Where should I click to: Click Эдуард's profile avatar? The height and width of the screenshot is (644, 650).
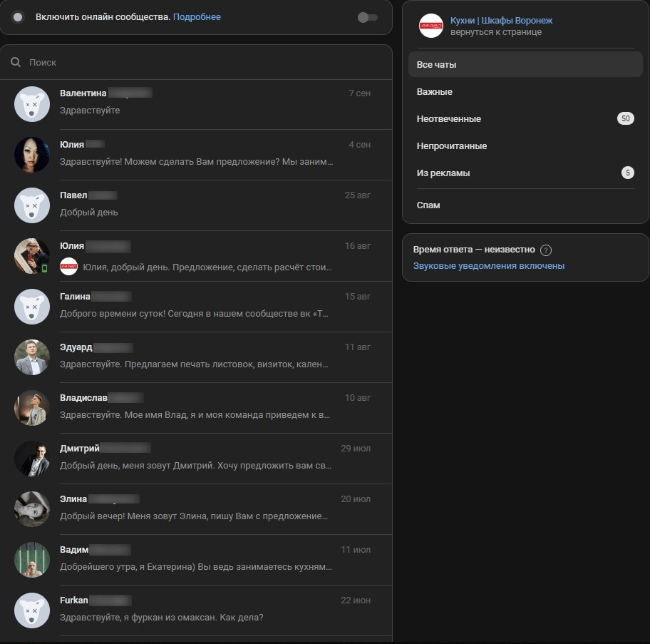tap(32, 357)
